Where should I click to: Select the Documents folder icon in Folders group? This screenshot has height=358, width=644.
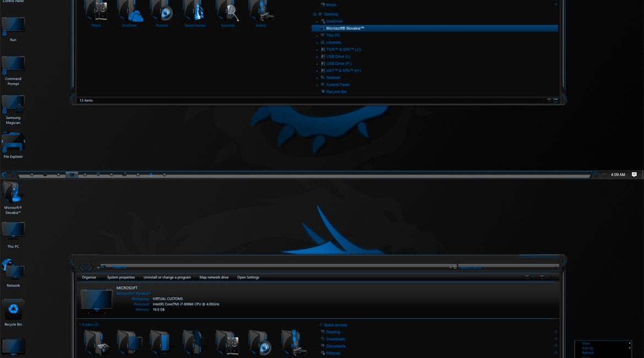(160, 343)
